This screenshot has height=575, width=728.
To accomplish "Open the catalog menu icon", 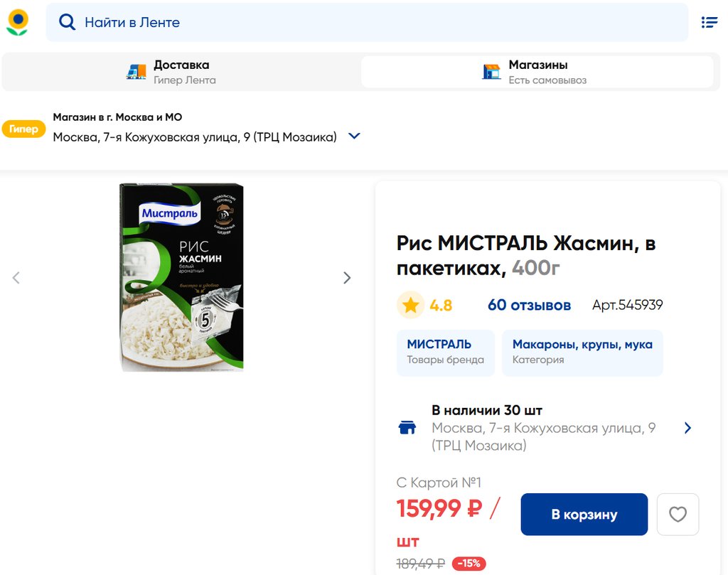I will click(709, 22).
